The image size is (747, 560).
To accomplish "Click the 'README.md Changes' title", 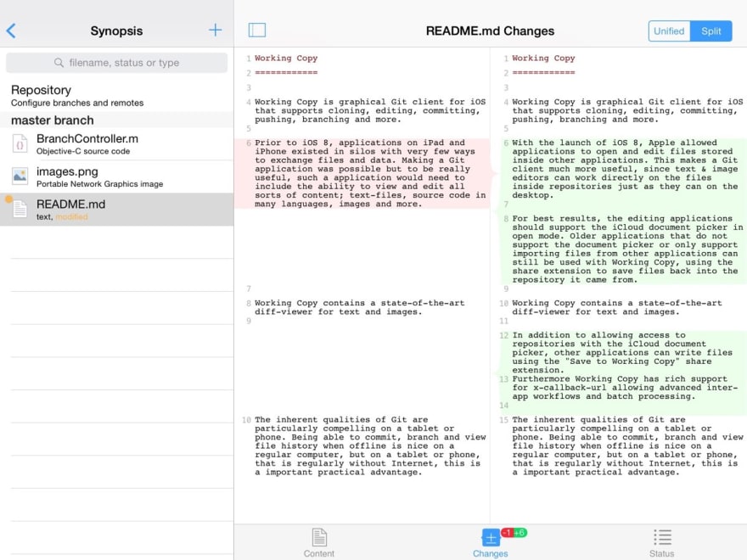I will [x=490, y=31].
